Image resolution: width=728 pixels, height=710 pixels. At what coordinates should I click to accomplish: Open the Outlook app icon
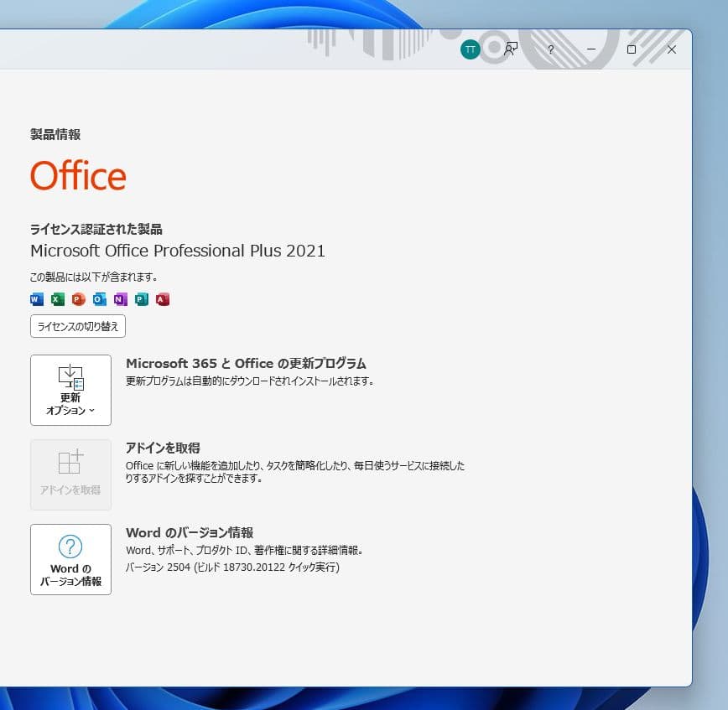[x=99, y=299]
